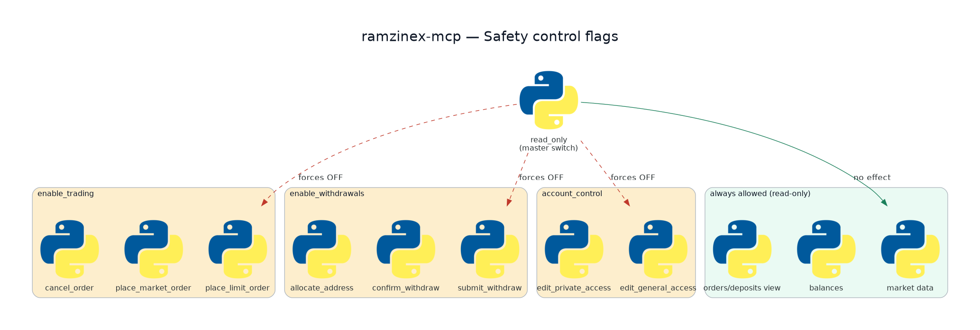
Task: Click the read_only master switch Python icon
Action: point(549,100)
